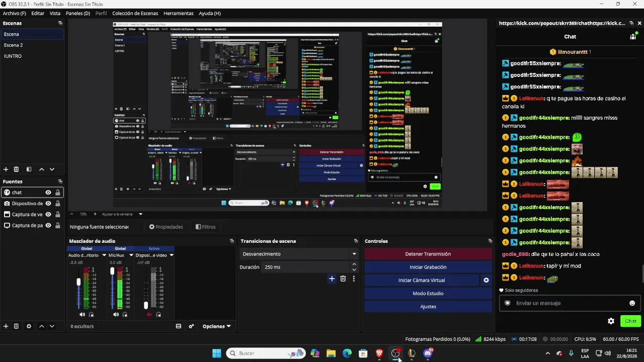Adjust the Disposi...e video volume slider
The width and height of the screenshot is (644, 362).
point(146,305)
